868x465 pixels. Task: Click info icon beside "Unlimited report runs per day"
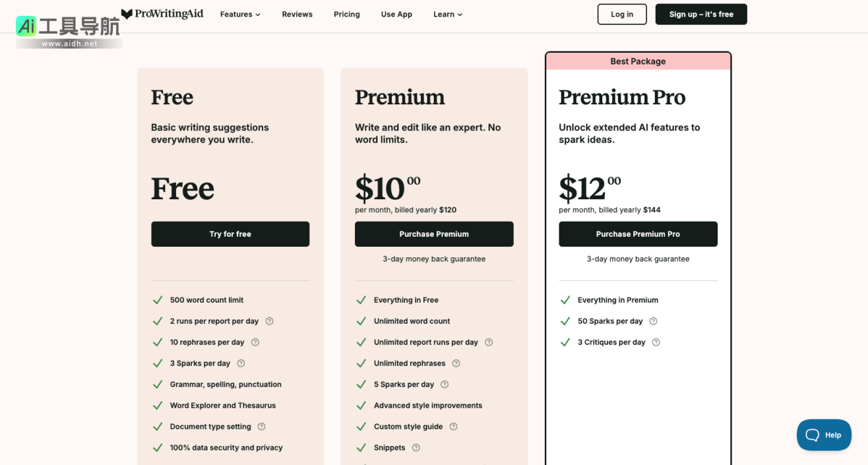tap(488, 342)
